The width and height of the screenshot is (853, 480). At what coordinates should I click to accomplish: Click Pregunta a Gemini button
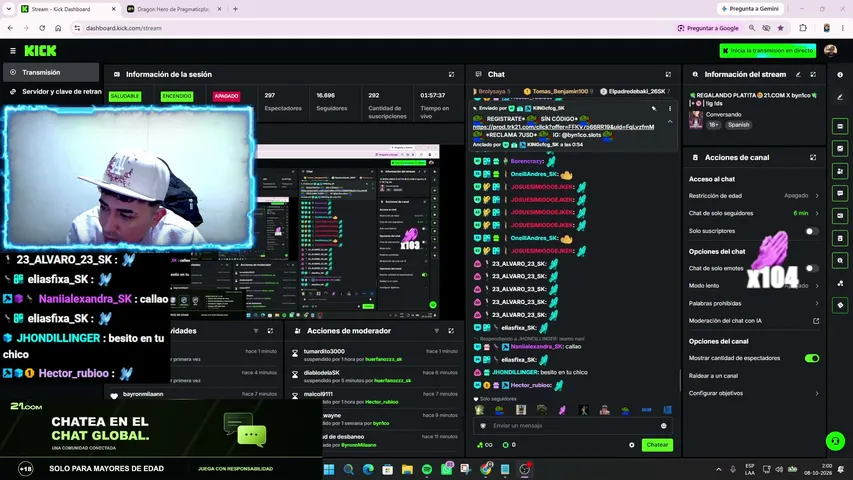pos(751,9)
